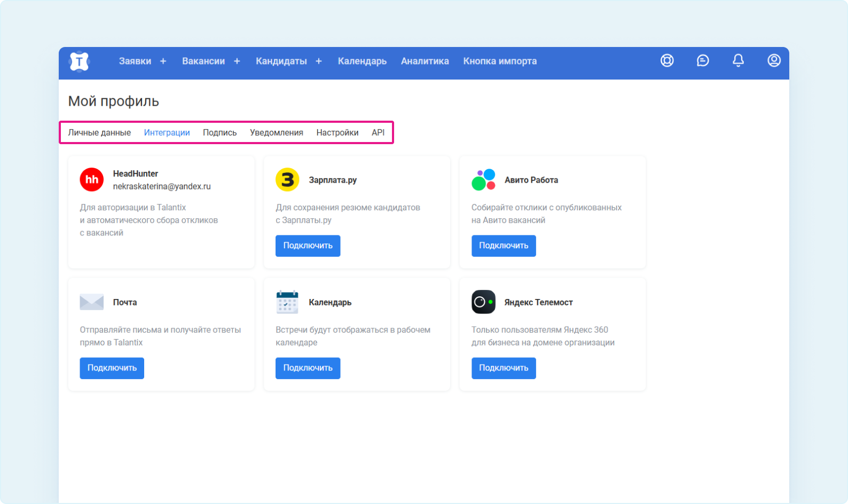The width and height of the screenshot is (848, 504).
Task: Open the help lifebuoy icon
Action: tap(667, 61)
